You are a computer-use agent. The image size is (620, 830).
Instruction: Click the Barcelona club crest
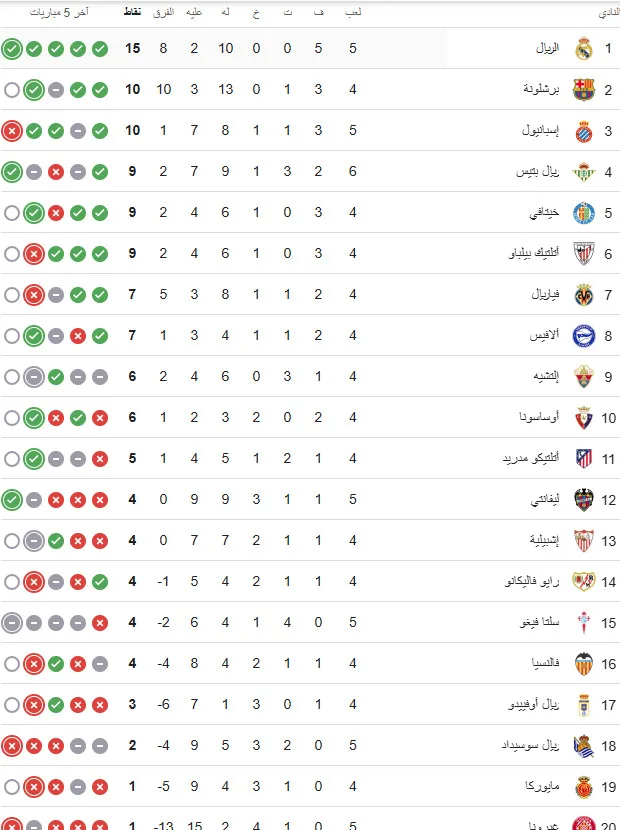click(x=583, y=89)
